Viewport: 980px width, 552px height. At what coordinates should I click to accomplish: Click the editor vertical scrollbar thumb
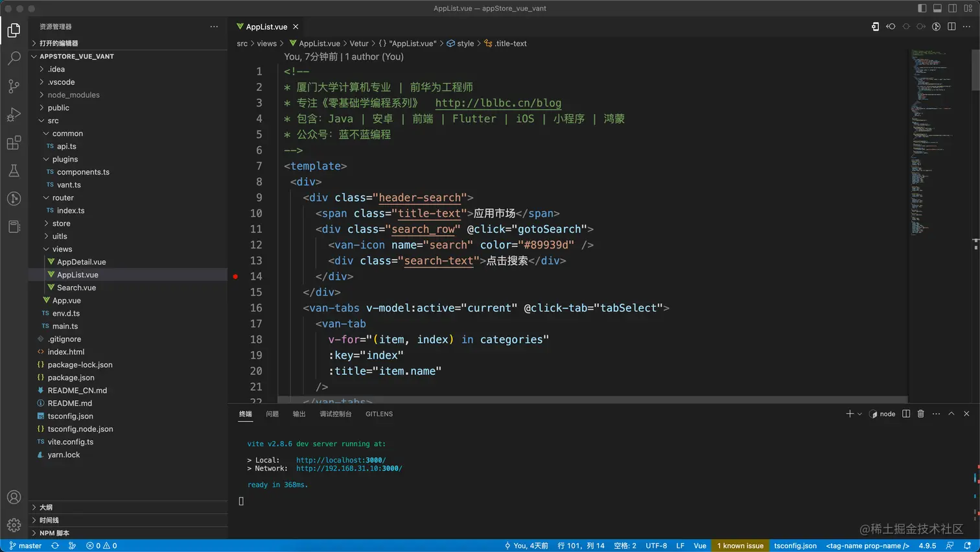pos(975,69)
